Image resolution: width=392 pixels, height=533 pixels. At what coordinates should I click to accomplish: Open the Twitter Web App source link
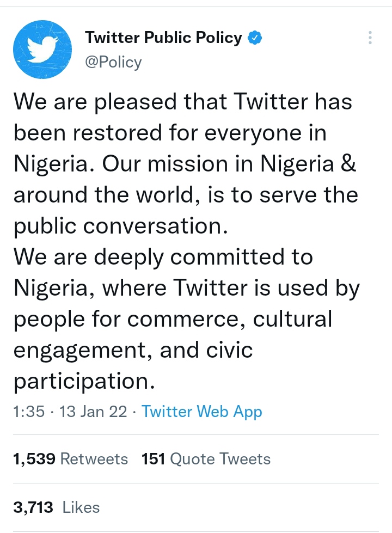pyautogui.click(x=201, y=412)
